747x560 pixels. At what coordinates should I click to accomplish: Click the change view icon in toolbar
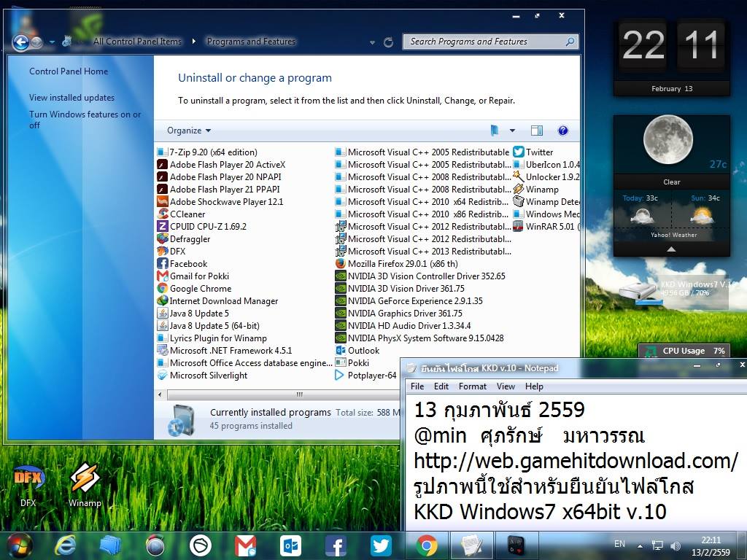(494, 131)
